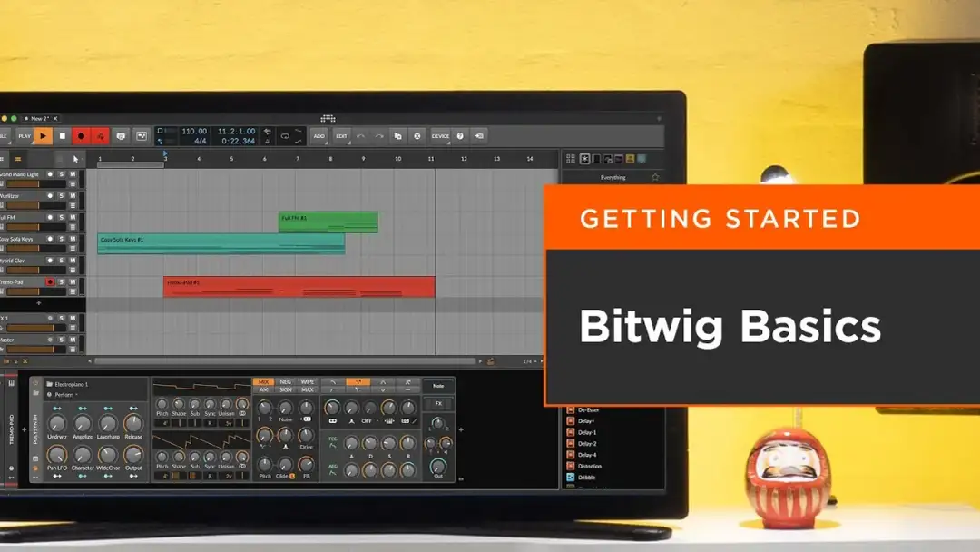
Task: Click the Undo arrow in the toolbar
Action: pyautogui.click(x=360, y=136)
